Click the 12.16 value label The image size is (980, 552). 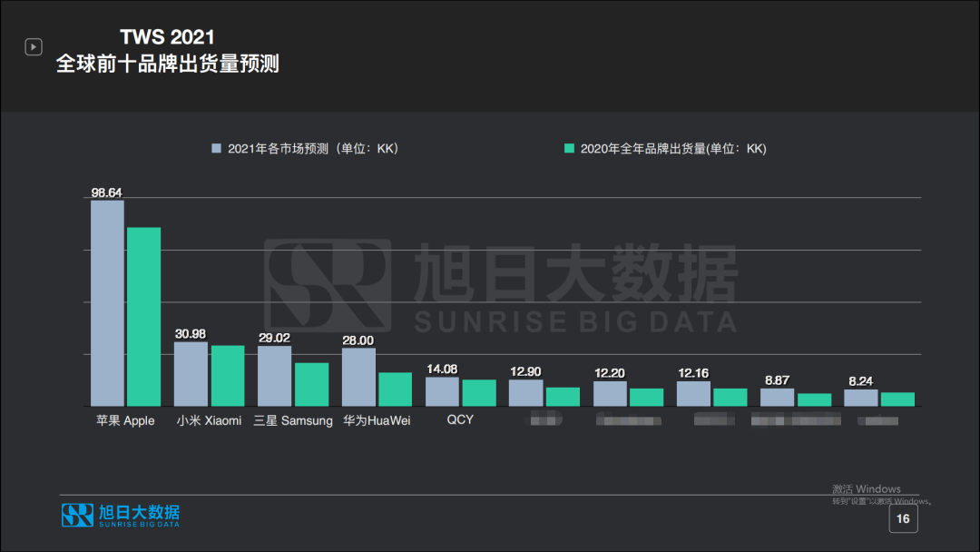click(x=693, y=372)
